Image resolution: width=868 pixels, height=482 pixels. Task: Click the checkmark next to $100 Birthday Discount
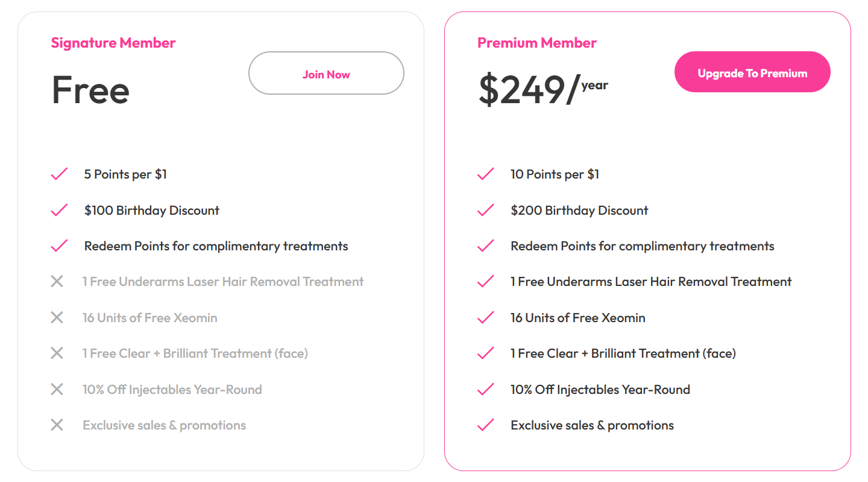coord(58,210)
